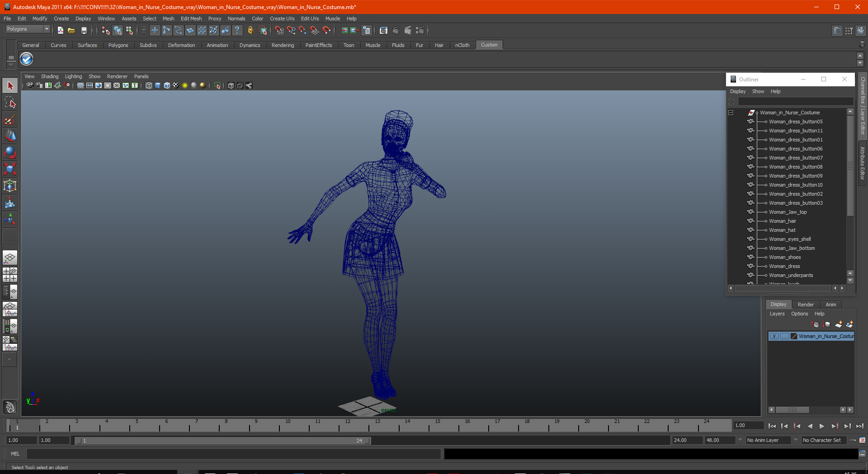Activate the Paint Selection tool

[10, 119]
